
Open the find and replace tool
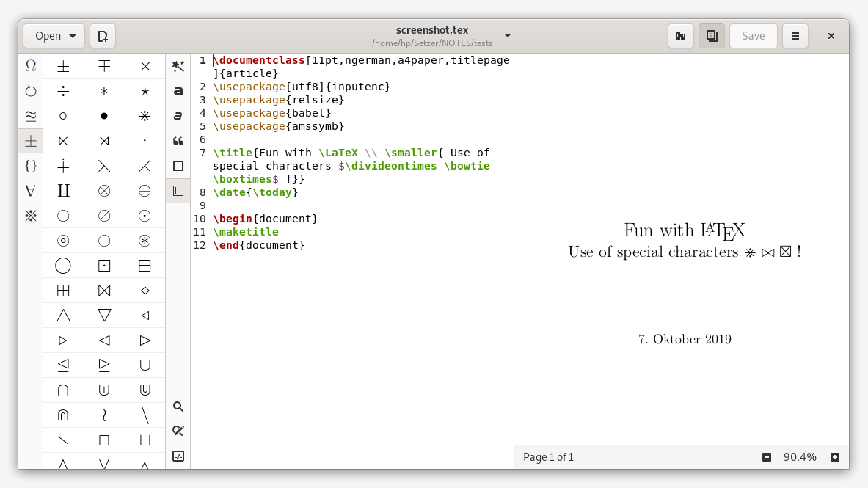(x=178, y=431)
